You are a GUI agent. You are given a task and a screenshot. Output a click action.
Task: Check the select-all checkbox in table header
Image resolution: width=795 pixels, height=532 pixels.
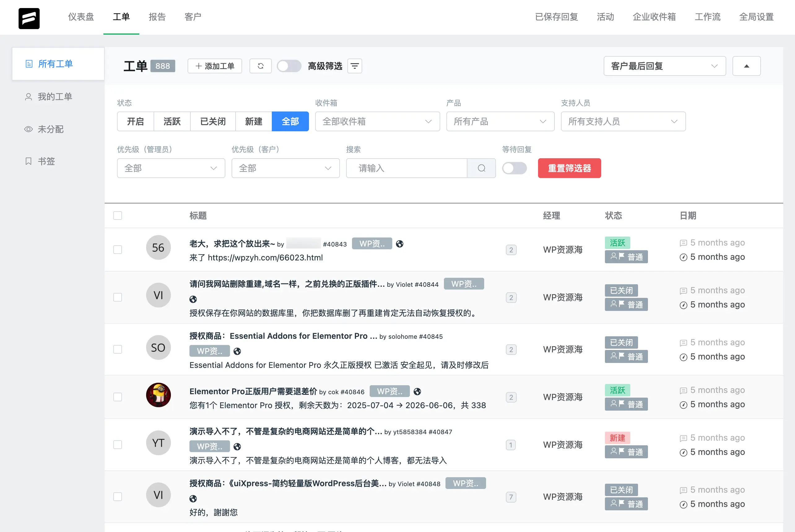tap(118, 216)
